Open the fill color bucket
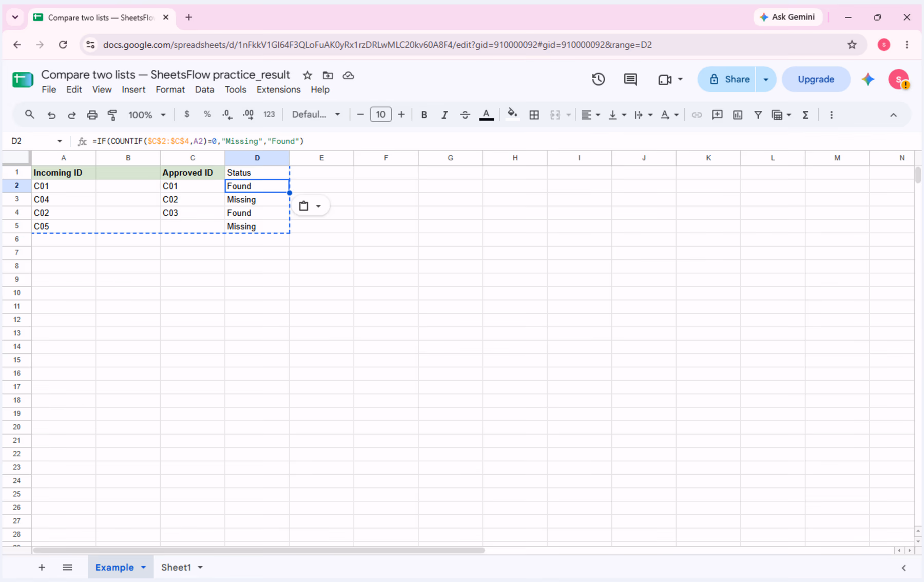924x582 pixels. pyautogui.click(x=512, y=115)
